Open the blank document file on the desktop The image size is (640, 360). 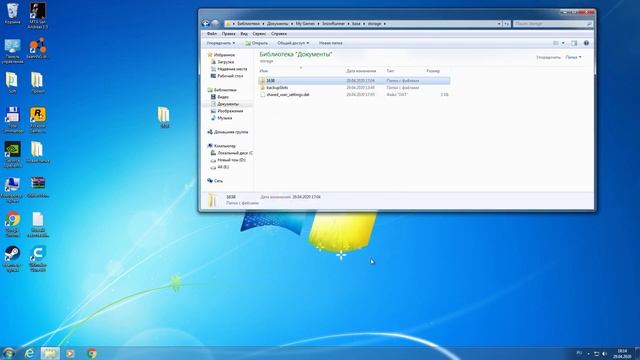38,224
